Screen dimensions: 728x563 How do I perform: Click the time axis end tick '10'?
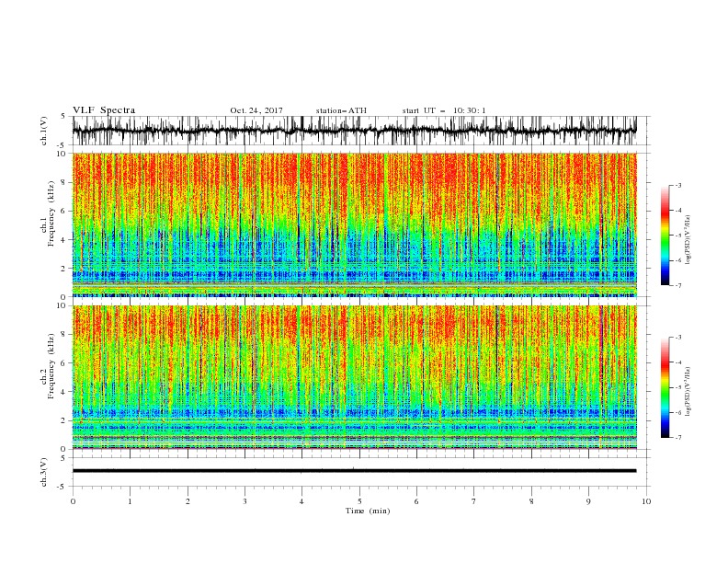pyautogui.click(x=646, y=501)
